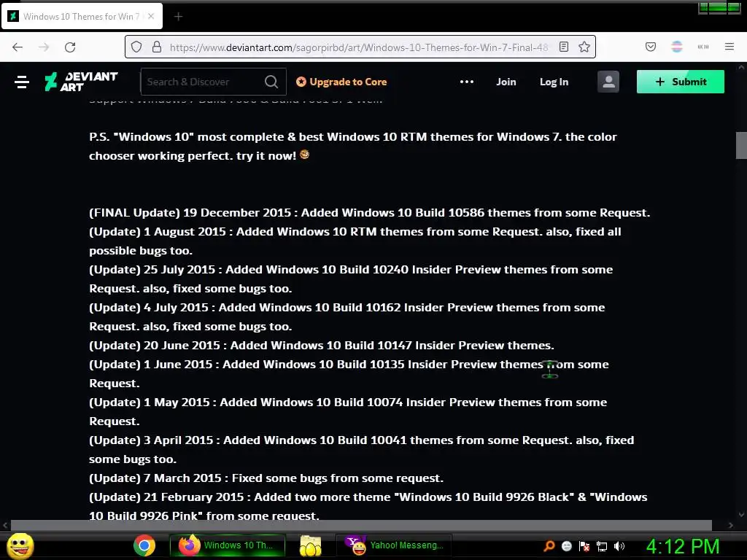
Task: Expand the DeviantArt side navigation menu
Action: point(22,82)
